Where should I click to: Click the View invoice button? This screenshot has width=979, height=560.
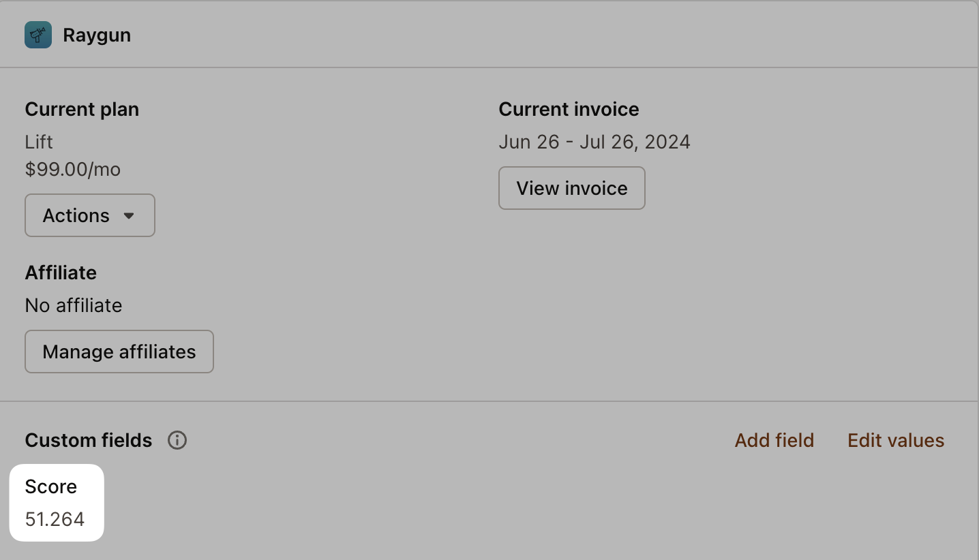coord(571,188)
